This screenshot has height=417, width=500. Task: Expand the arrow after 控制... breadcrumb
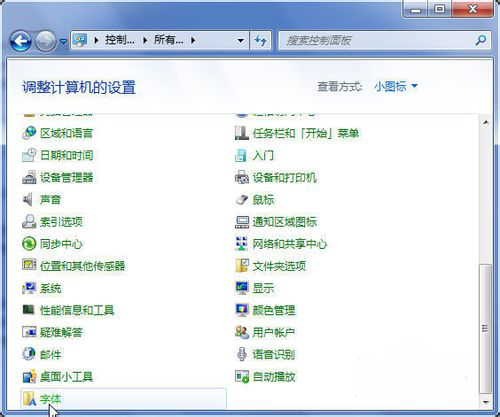pyautogui.click(x=145, y=41)
